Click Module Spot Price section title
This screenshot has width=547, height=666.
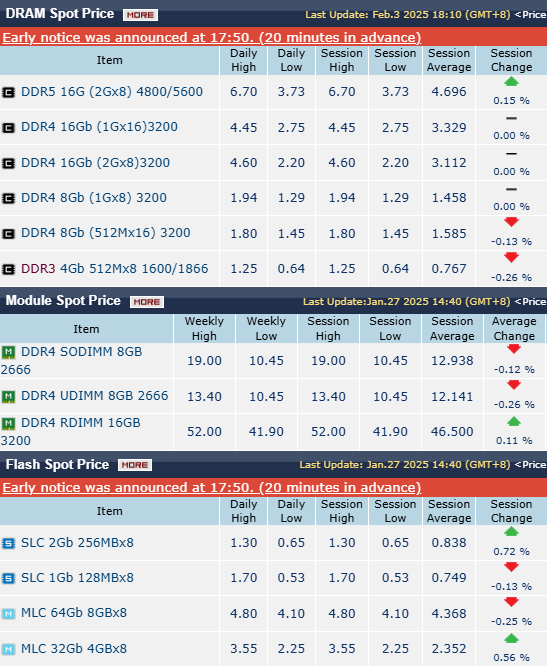click(63, 301)
